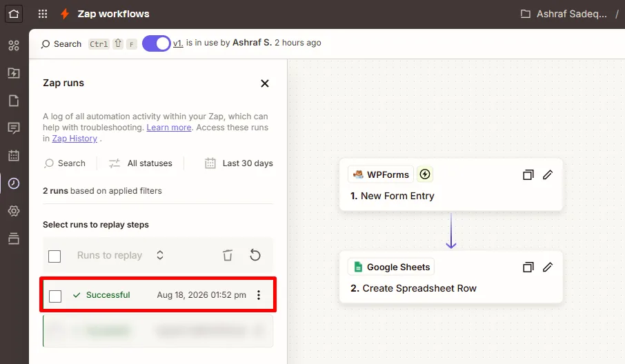The image size is (625, 364).
Task: Open the v1. version link
Action: [x=178, y=43]
